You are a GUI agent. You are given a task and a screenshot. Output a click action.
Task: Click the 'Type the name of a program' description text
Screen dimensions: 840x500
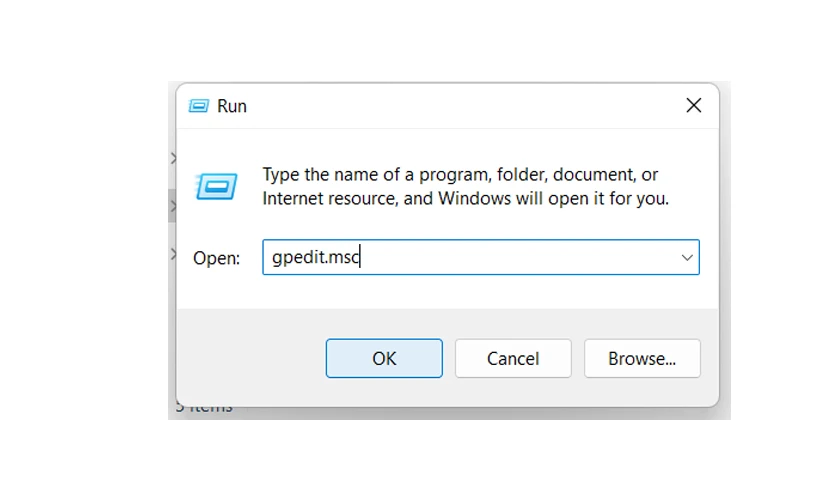[466, 186]
